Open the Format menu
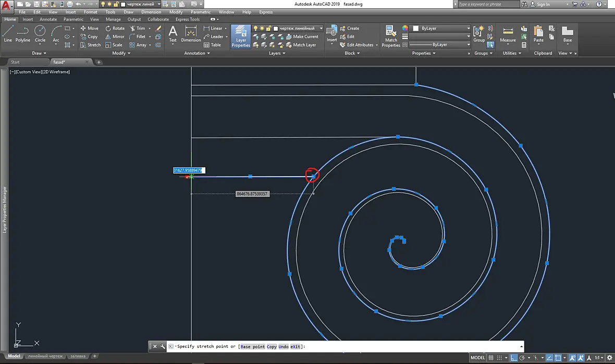 click(91, 12)
